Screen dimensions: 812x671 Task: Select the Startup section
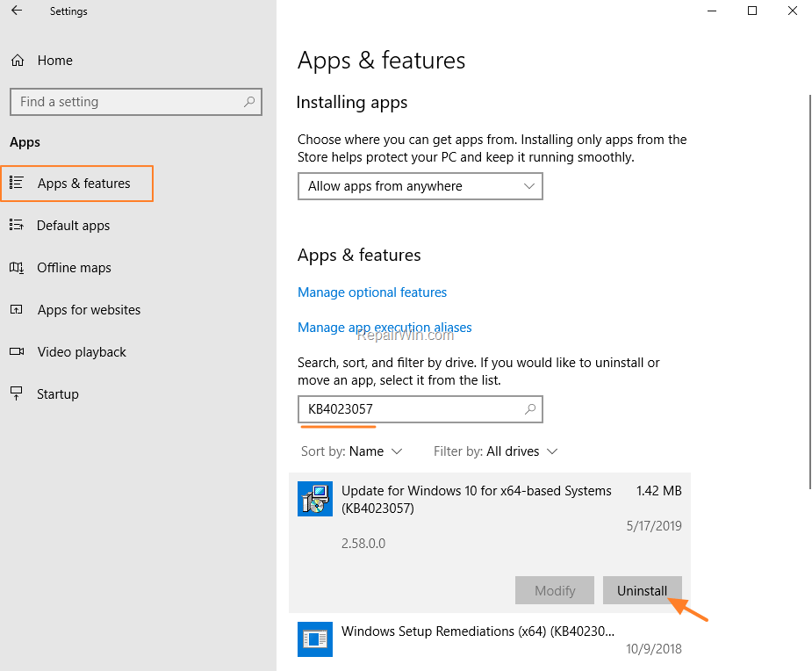(57, 393)
